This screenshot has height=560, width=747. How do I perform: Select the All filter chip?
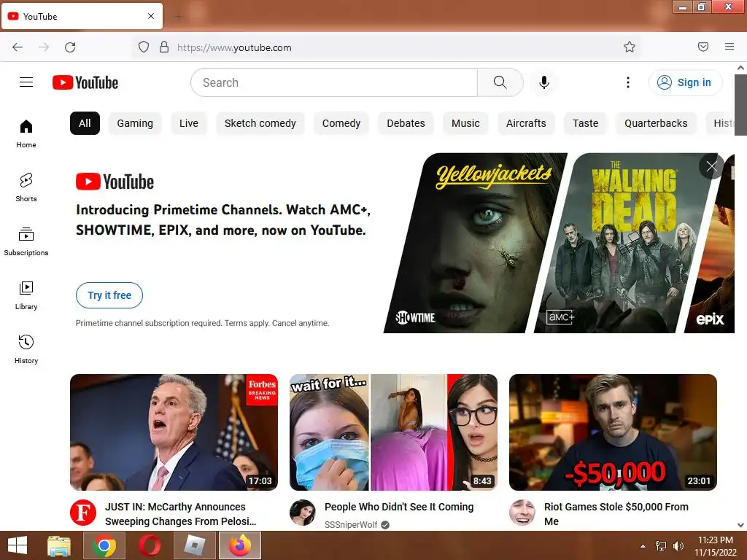(85, 123)
